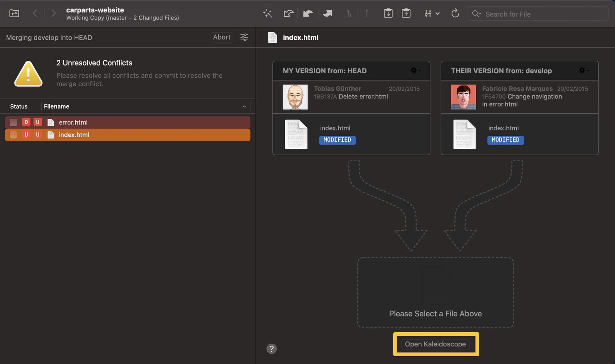Open gear menu on THEIR VERSION panel
Image resolution: width=615 pixels, height=364 pixels.
(x=583, y=70)
